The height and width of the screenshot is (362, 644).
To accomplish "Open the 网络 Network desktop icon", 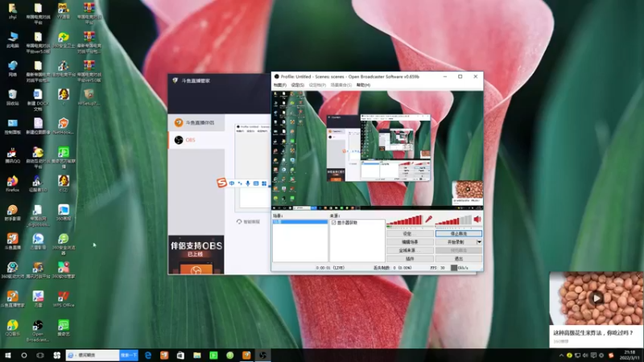I will pos(12,69).
